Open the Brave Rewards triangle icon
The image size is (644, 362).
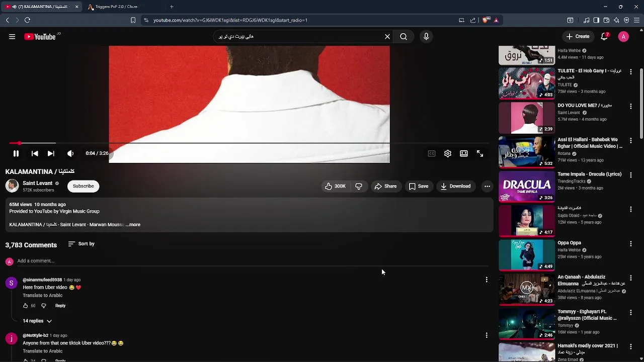(496, 20)
